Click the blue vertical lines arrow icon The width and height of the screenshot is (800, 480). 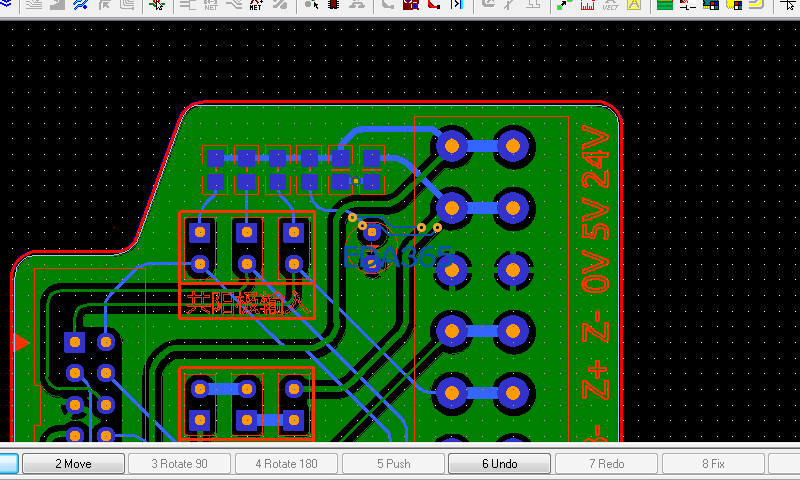click(x=457, y=5)
